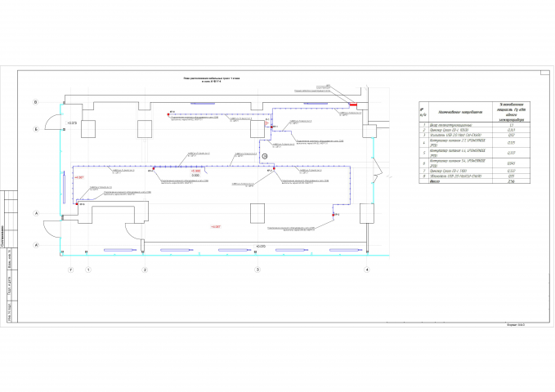Click elevation mark "+0.079" near upper-left door

tap(72, 123)
